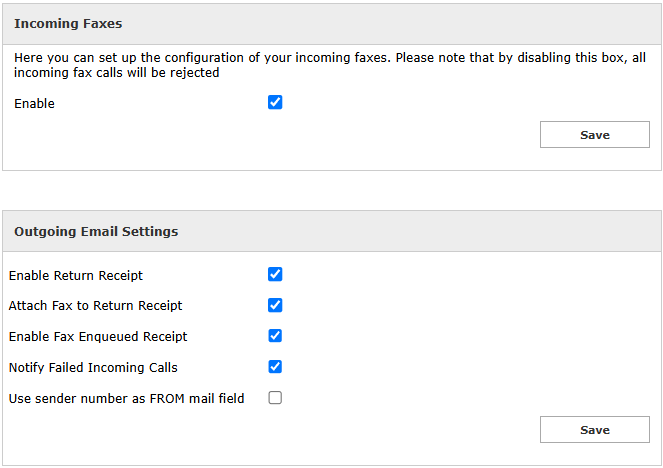663x468 pixels.
Task: Uncheck the Incoming Faxes Enable checkbox
Action: point(275,102)
